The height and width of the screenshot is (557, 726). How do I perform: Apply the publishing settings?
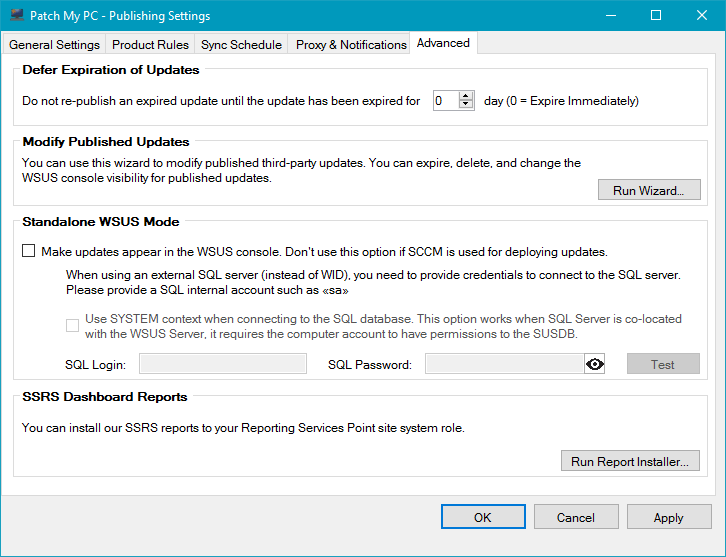[669, 517]
